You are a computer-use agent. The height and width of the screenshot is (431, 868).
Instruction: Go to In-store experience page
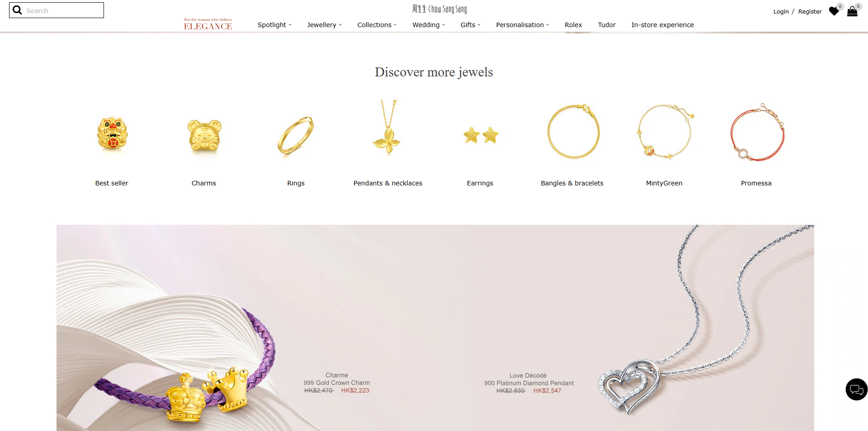click(x=662, y=25)
